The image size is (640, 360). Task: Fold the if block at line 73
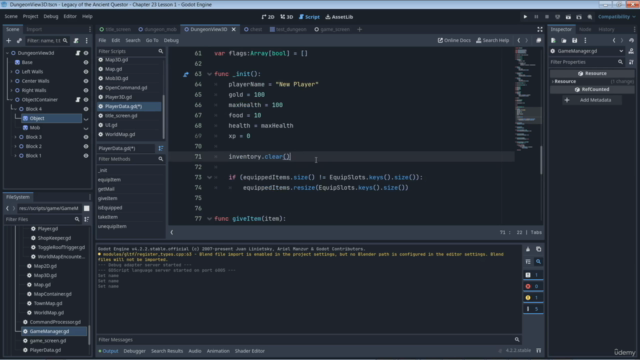(x=209, y=178)
